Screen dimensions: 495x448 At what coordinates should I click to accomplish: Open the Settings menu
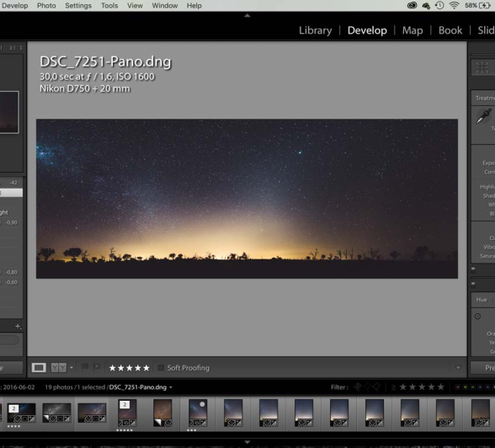(78, 5)
